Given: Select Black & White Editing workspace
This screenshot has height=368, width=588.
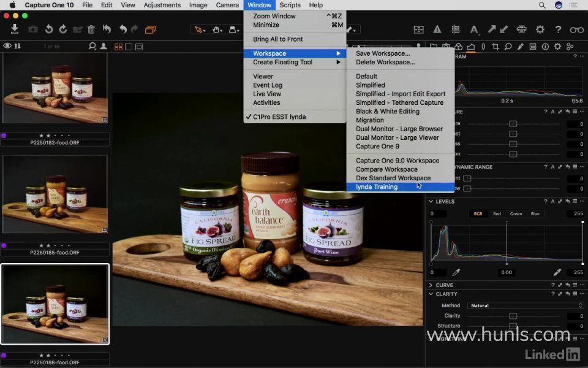Looking at the screenshot, I should [387, 112].
